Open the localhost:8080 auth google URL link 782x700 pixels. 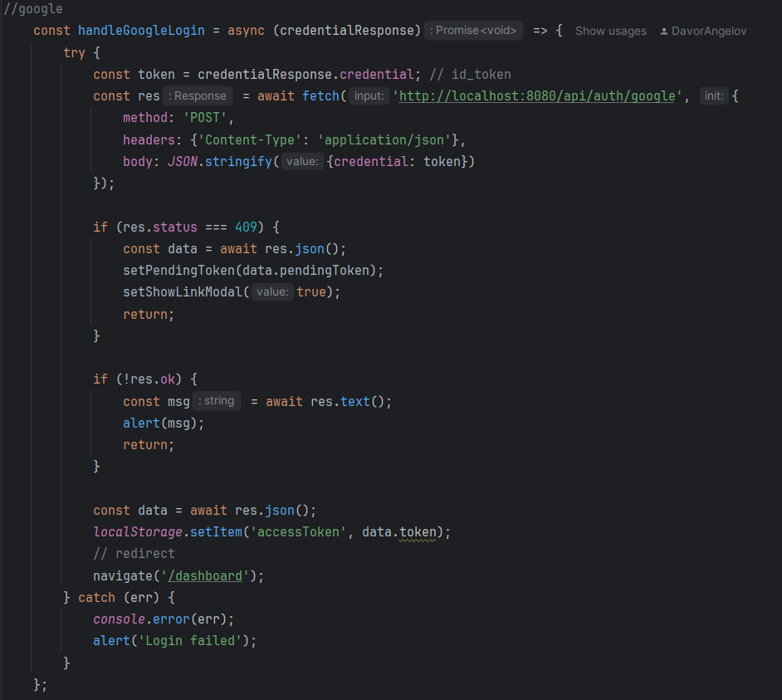[x=537, y=95]
